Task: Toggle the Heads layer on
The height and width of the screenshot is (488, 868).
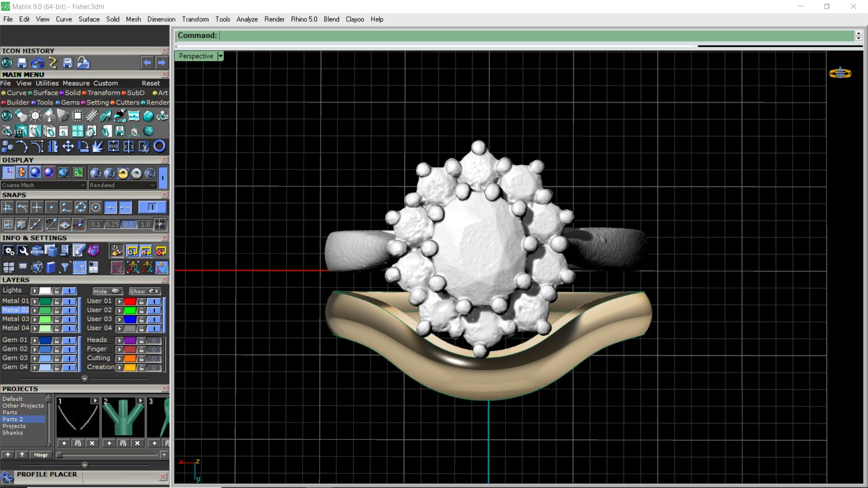Action: point(154,340)
